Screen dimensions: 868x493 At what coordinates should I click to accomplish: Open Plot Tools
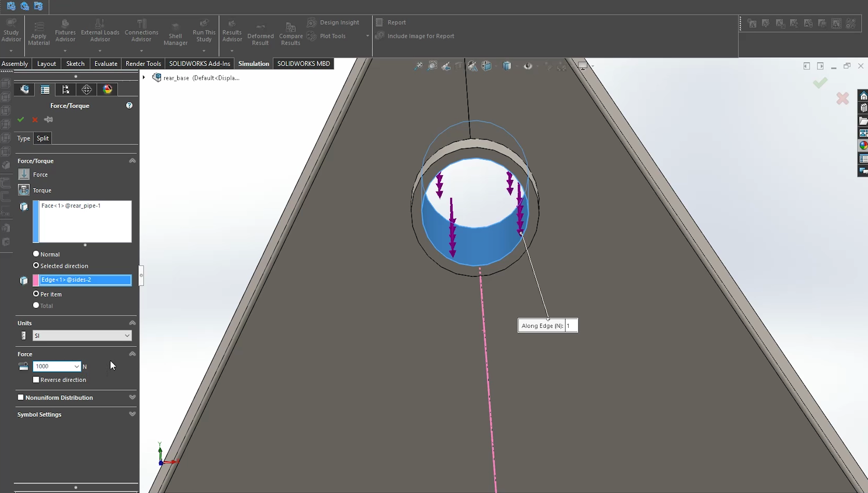coord(326,36)
